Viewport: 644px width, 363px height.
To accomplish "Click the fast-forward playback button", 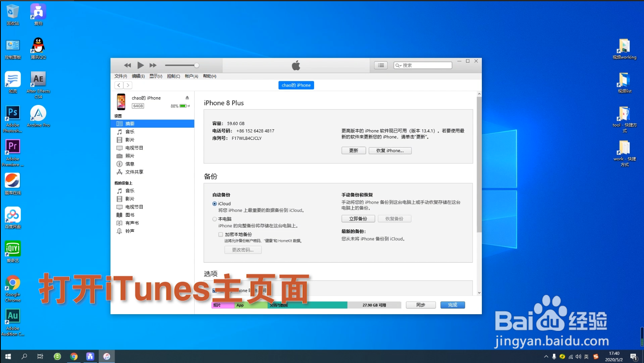I will point(153,65).
